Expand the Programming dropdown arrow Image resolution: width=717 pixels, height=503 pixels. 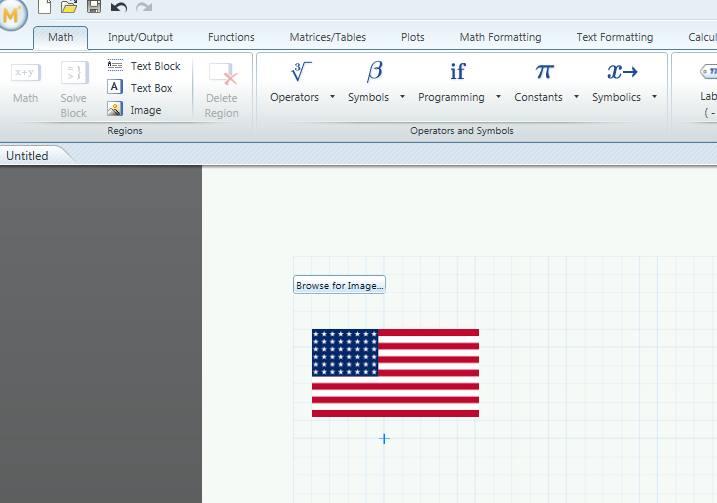click(498, 96)
